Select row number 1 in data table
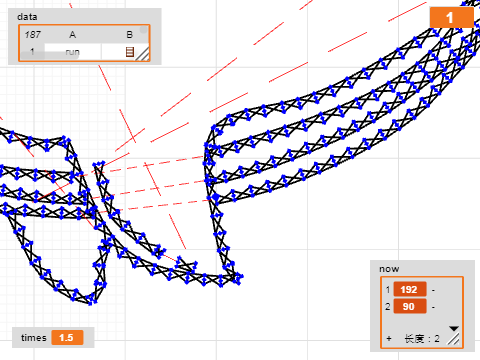 32,52
